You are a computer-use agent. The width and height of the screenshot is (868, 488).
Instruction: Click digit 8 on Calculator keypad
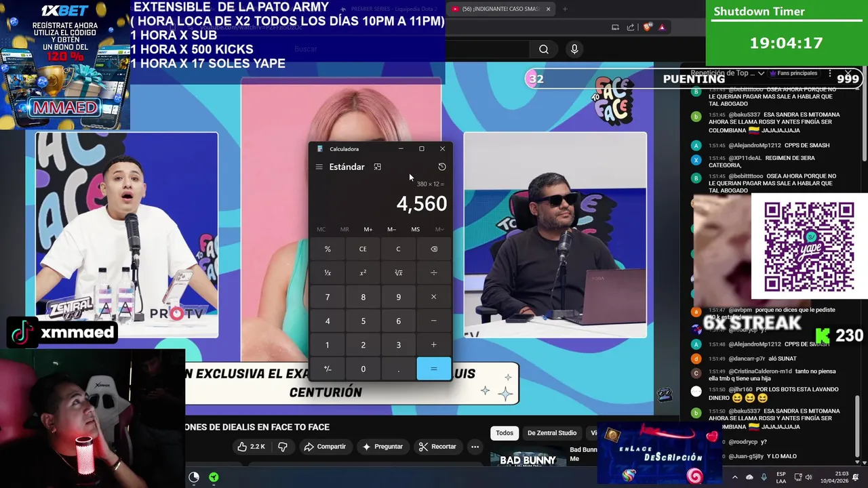(x=363, y=297)
